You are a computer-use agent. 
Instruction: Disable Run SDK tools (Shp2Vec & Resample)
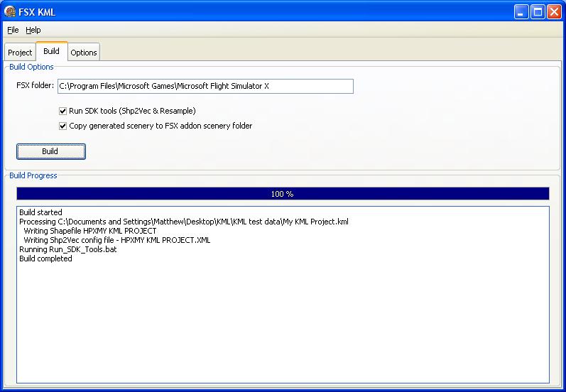pos(63,111)
